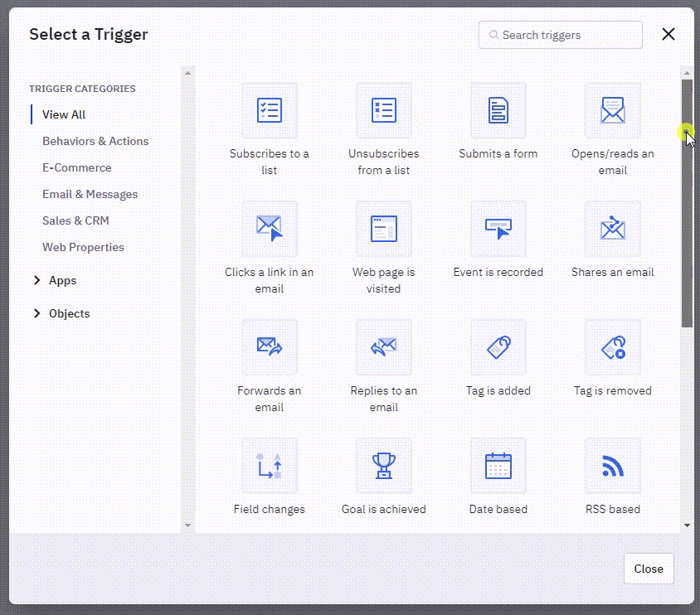This screenshot has height=615, width=700.
Task: Expand the Apps category chevron
Action: 36,280
